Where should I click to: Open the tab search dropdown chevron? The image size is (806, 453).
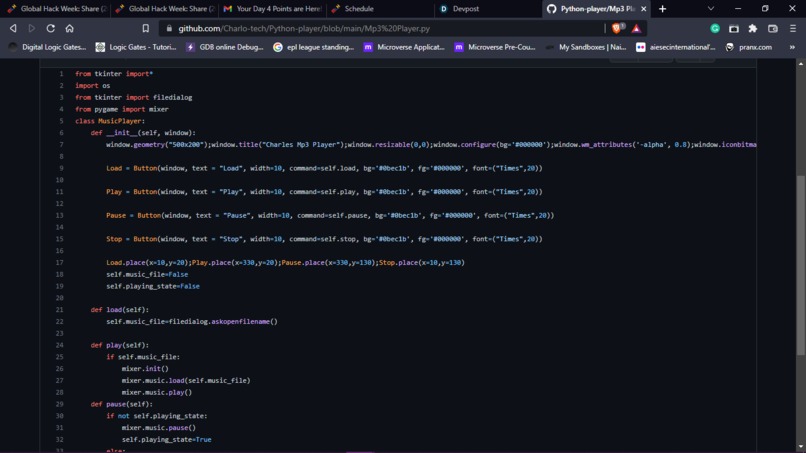click(711, 9)
